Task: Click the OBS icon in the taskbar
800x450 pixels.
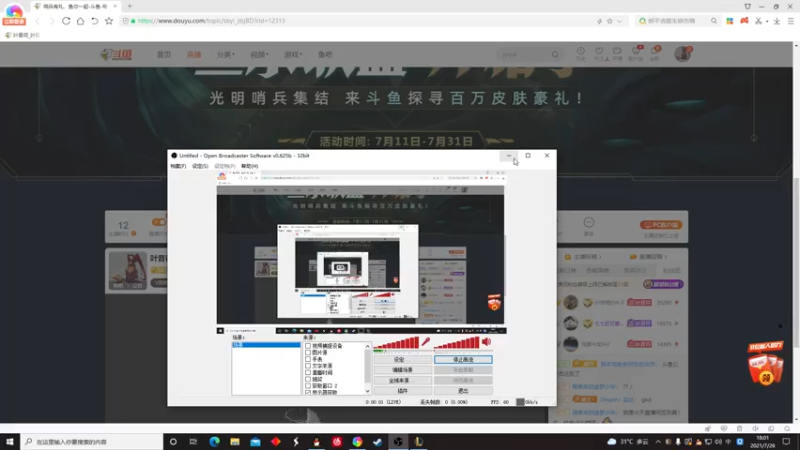Action: coord(398,441)
